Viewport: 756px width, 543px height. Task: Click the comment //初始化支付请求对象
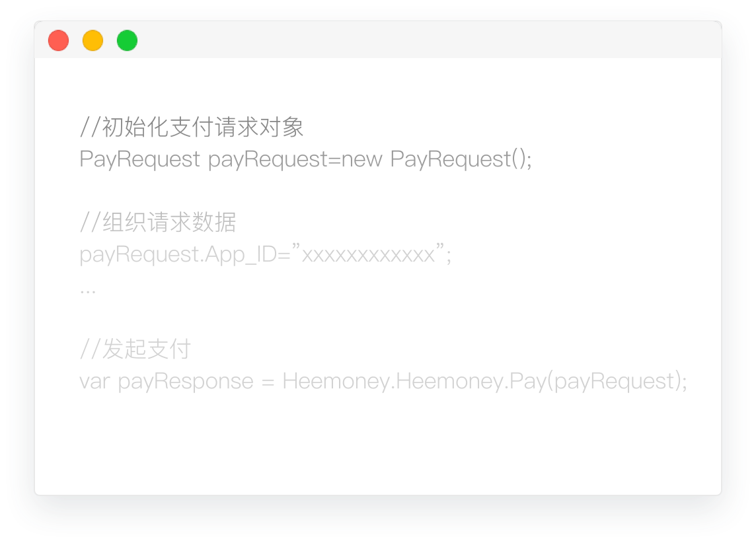[x=192, y=127]
